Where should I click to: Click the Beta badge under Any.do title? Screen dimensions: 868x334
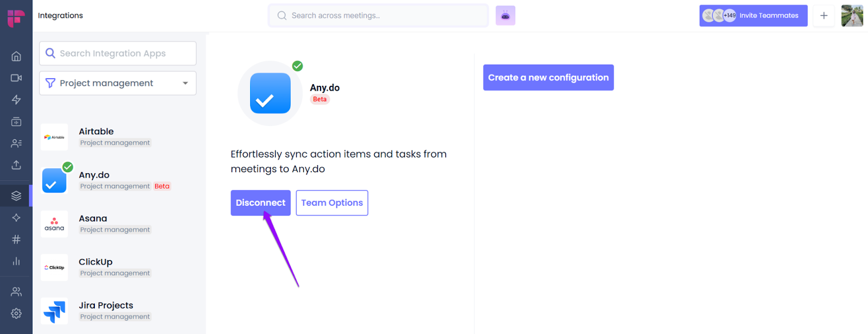[x=320, y=99]
